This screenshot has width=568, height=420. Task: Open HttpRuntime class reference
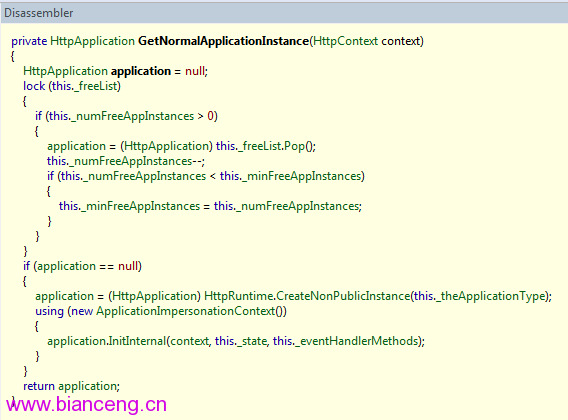(239, 296)
